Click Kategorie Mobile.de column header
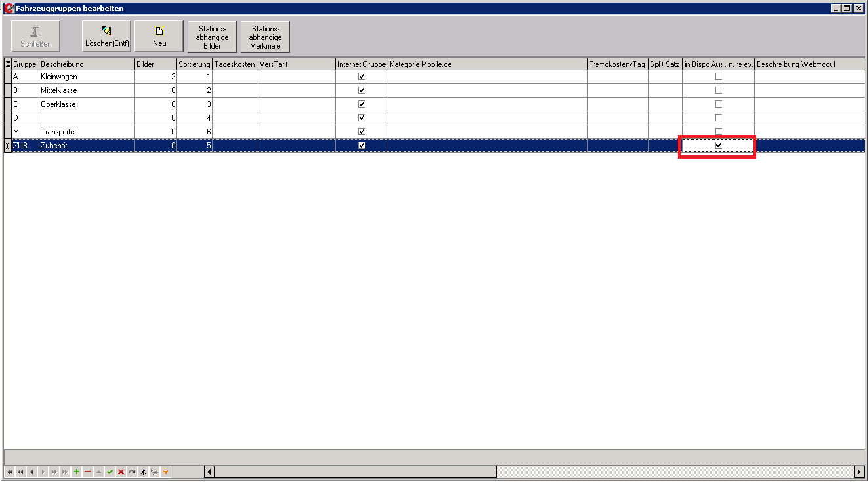Image resolution: width=868 pixels, height=482 pixels. [x=487, y=64]
